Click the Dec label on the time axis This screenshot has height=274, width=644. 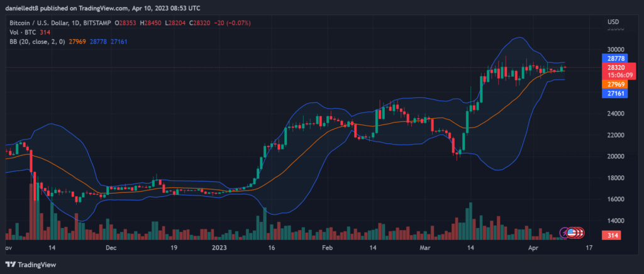111,248
